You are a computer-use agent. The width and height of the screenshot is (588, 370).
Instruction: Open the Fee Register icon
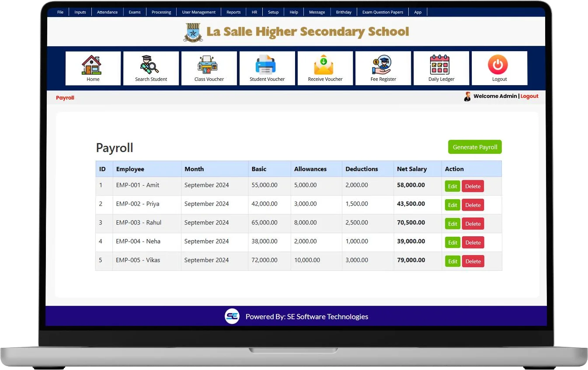pos(383,65)
